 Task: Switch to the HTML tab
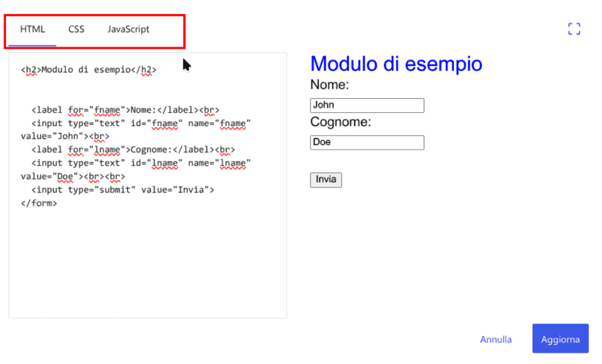[x=32, y=29]
